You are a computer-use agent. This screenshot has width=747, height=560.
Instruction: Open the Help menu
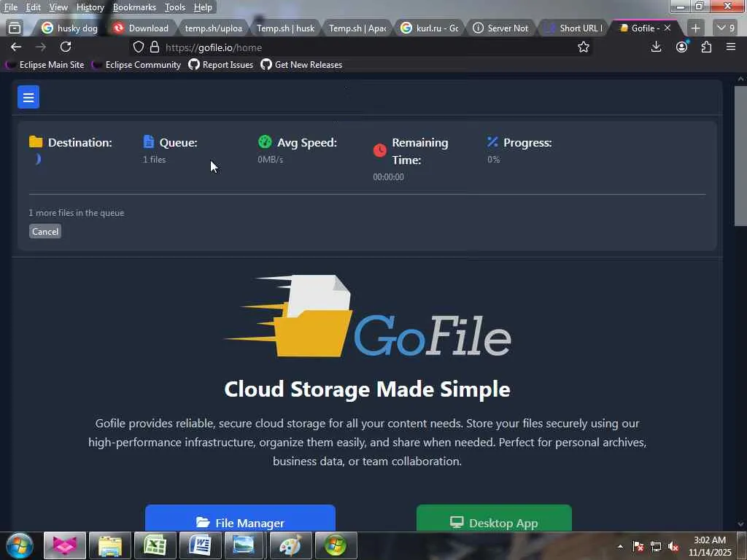pos(203,7)
